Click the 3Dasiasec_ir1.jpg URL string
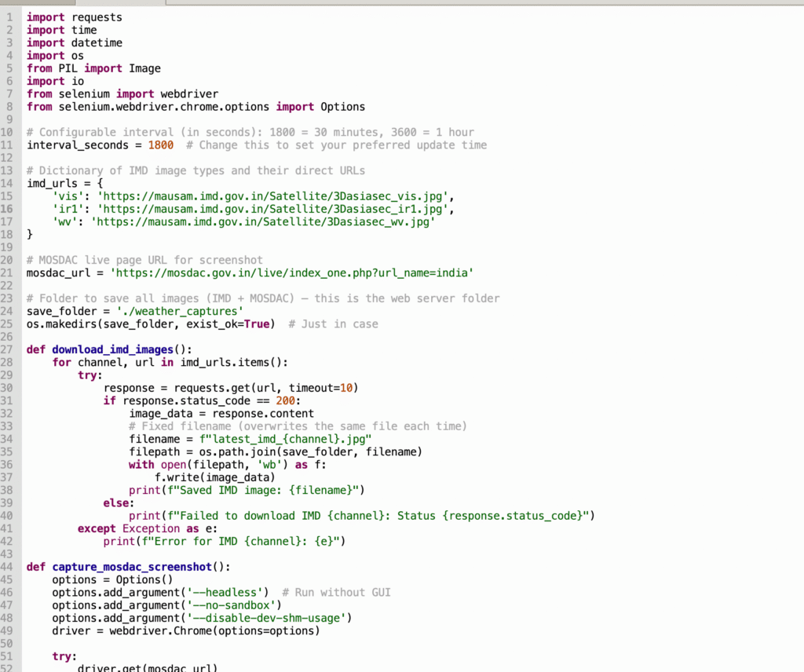 pos(272,209)
